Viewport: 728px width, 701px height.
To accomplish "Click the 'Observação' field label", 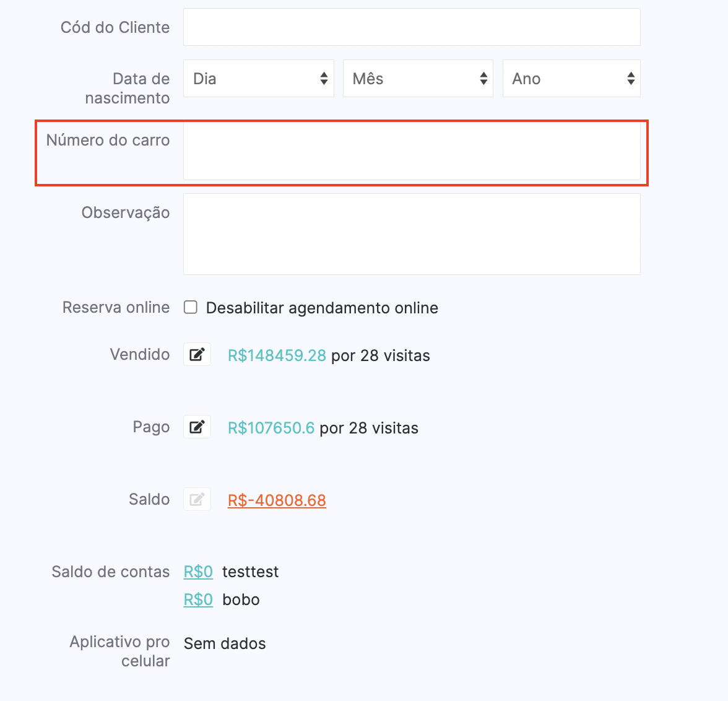I will [126, 212].
